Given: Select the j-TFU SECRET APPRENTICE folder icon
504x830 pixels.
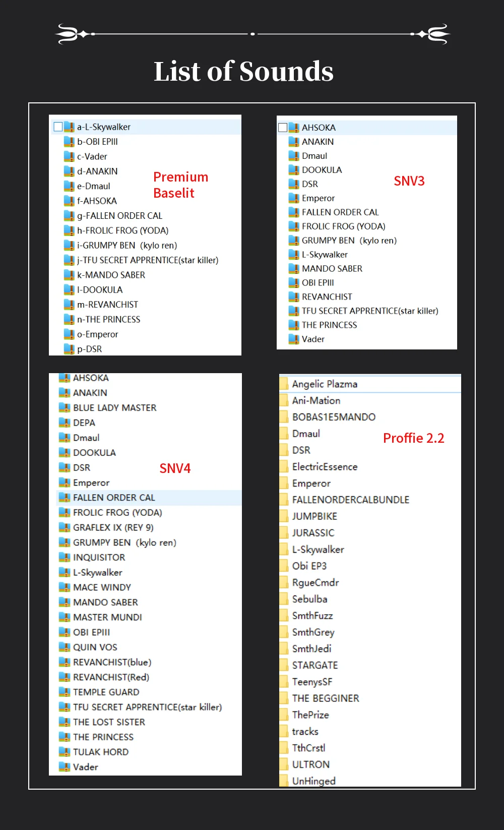Looking at the screenshot, I should coord(69,260).
